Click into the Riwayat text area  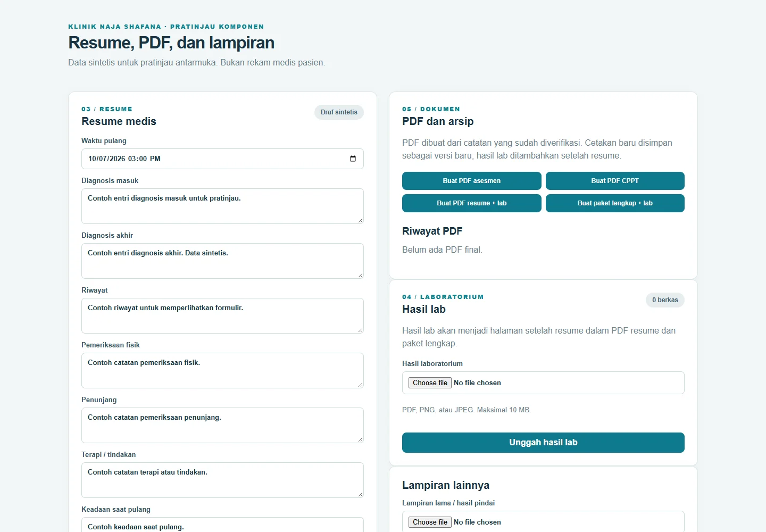[x=222, y=315]
